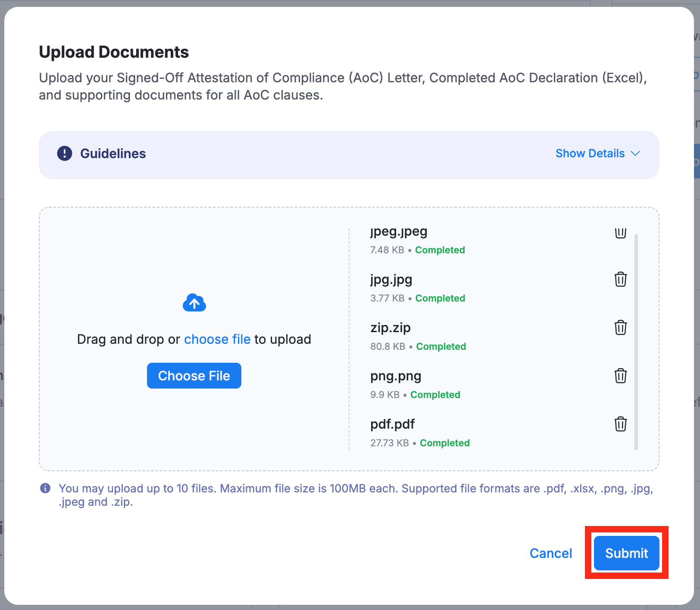Select the zip.zip file entry

tap(390, 328)
